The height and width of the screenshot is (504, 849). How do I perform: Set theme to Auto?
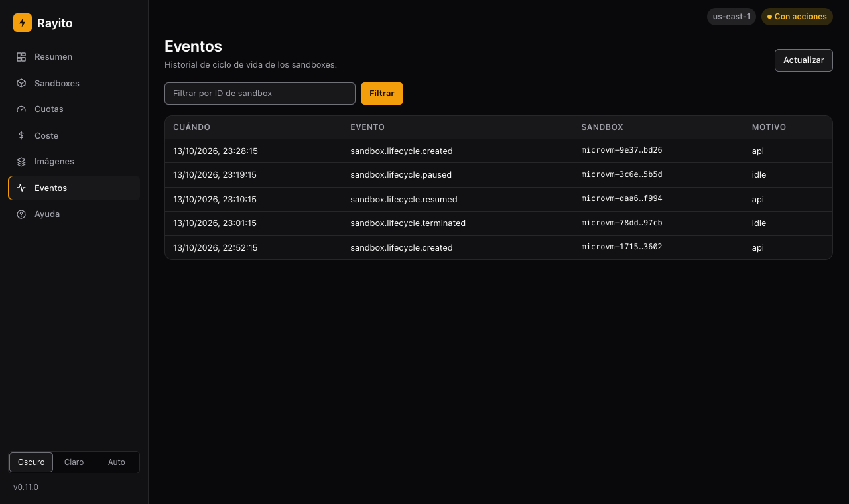click(x=117, y=462)
